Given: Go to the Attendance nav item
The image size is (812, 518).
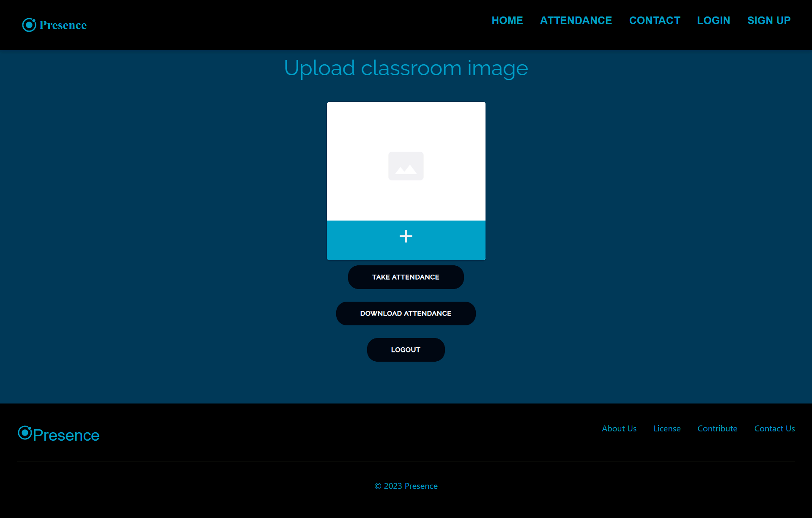Looking at the screenshot, I should (576, 20).
